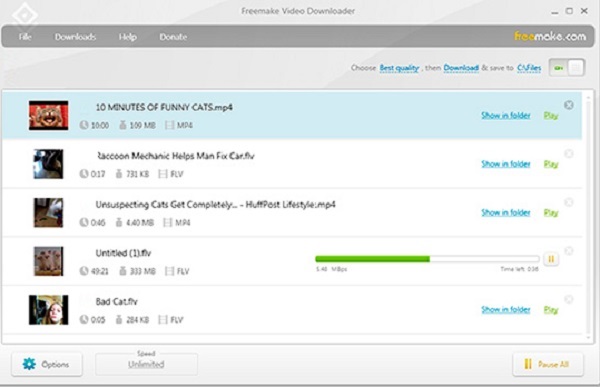Click the Freemake diamond logo icon

tap(24, 16)
